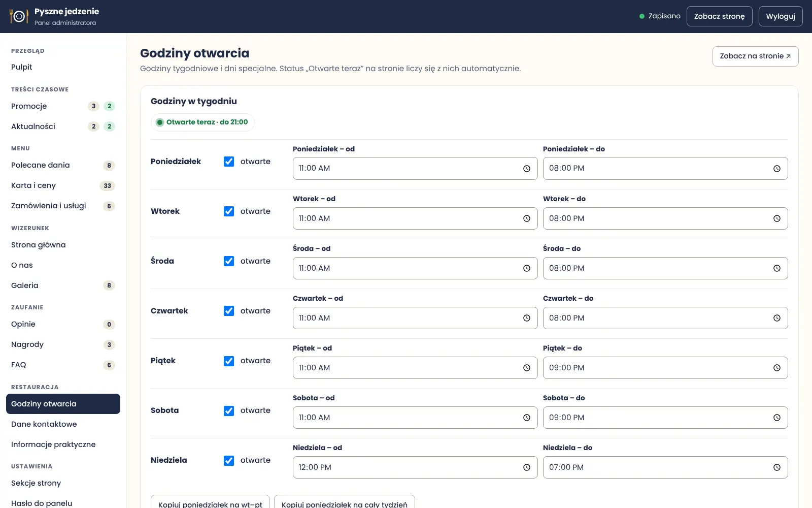Open clock picker for Niedziela – do
The image size is (812, 508).
777,467
